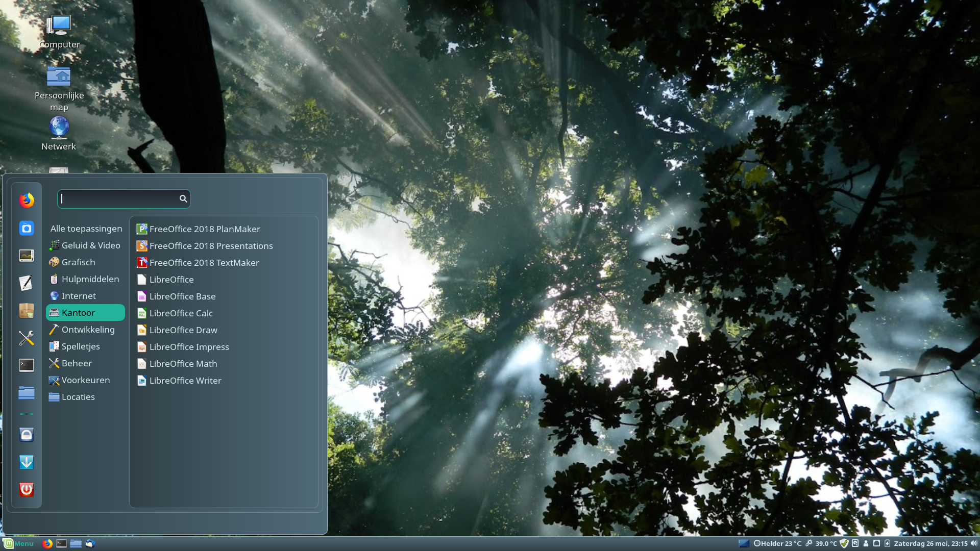
Task: Open the software manager package box icon
Action: pyautogui.click(x=27, y=311)
